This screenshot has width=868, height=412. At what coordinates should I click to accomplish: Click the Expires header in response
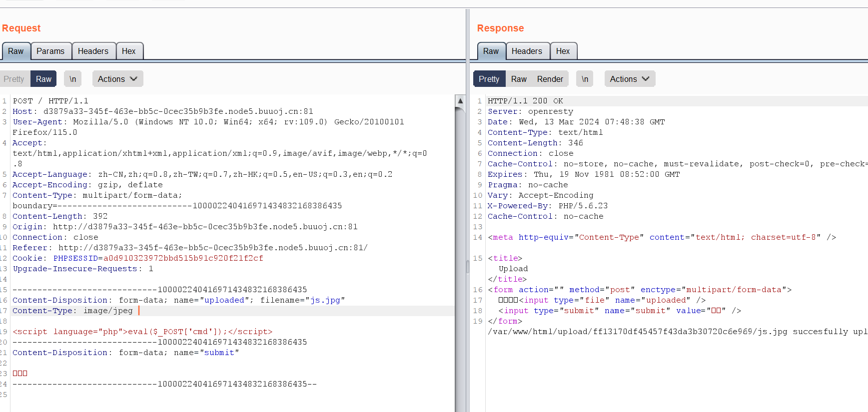584,174
